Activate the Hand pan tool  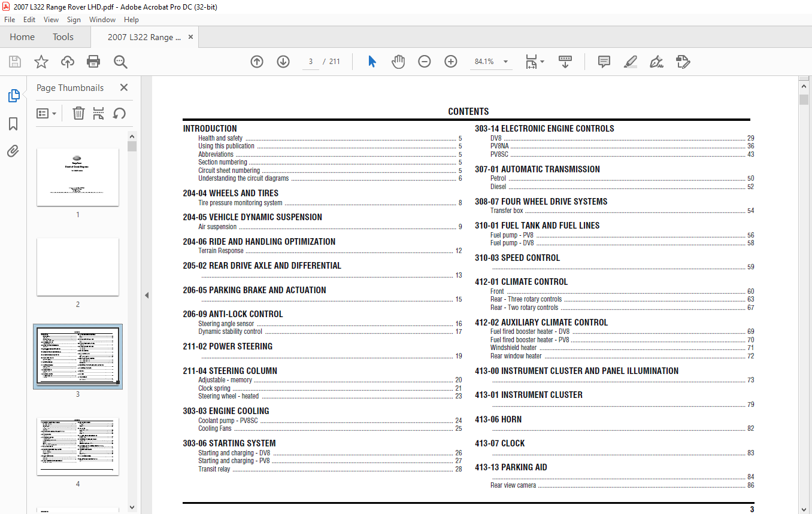pyautogui.click(x=398, y=62)
